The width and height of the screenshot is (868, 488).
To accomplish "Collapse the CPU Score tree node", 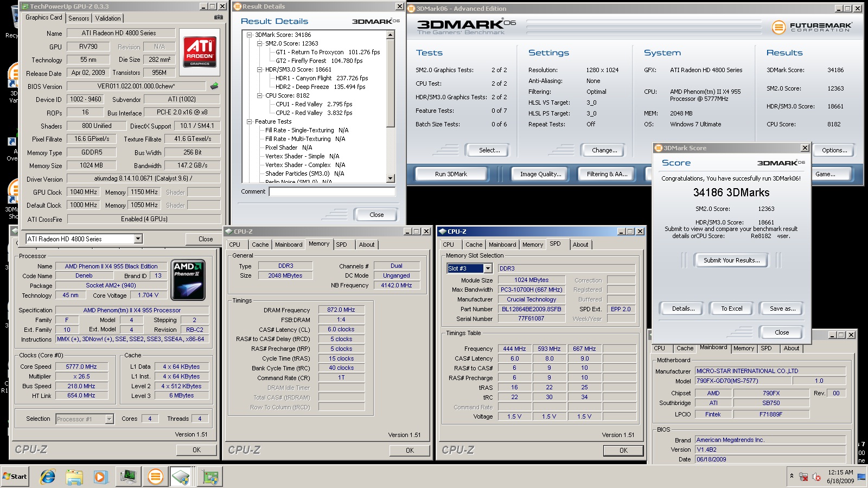I will tap(260, 95).
